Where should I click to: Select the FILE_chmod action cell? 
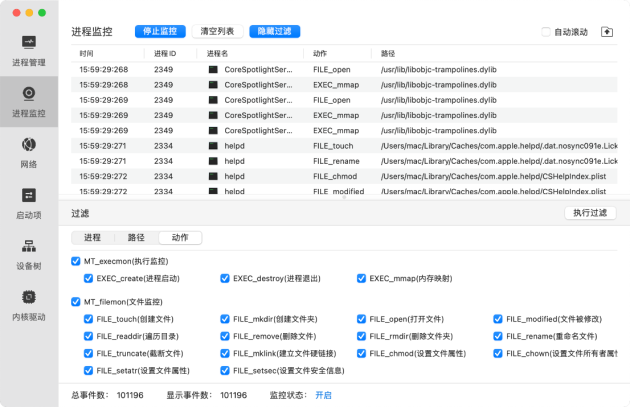pyautogui.click(x=335, y=176)
